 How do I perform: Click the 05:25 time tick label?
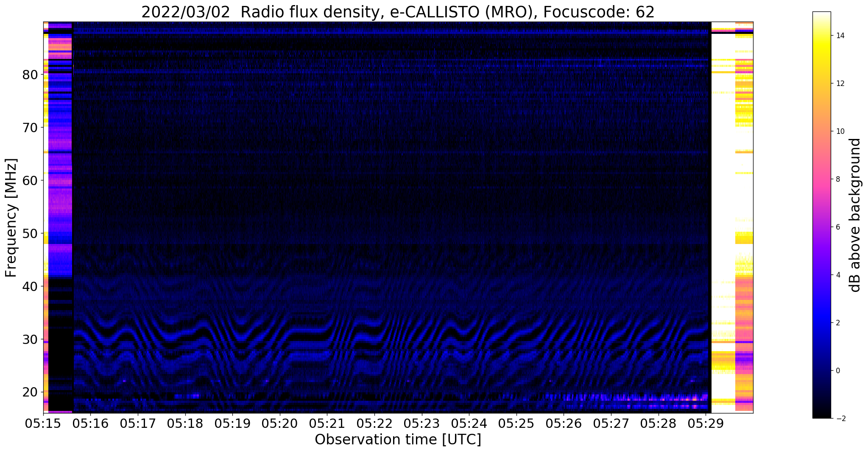pyautogui.click(x=516, y=424)
